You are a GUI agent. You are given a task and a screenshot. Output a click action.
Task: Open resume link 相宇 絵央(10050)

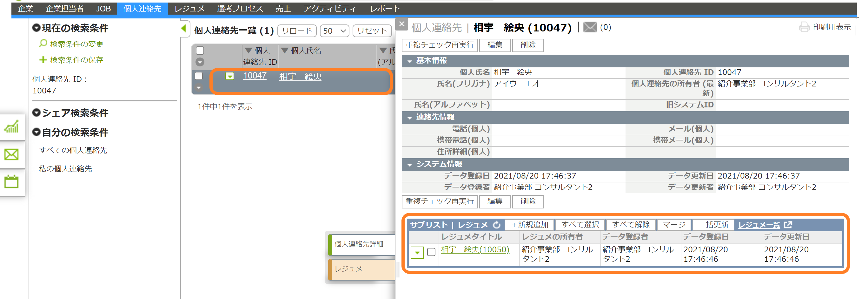click(x=475, y=249)
